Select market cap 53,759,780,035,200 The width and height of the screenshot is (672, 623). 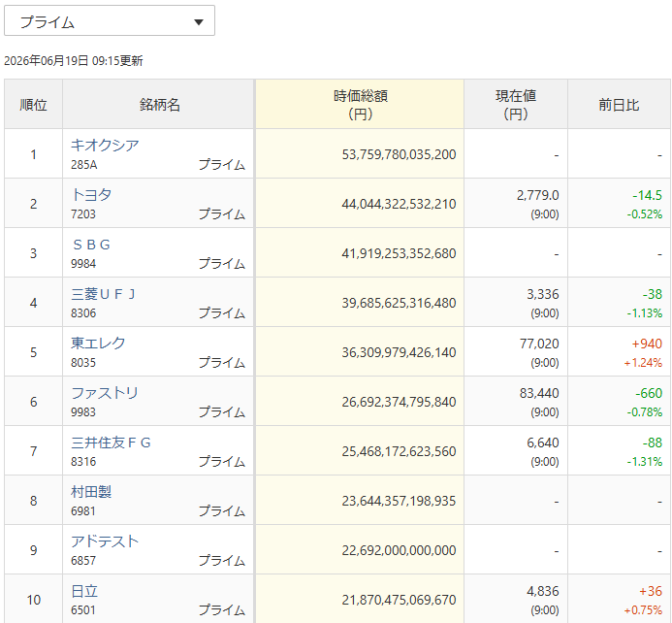click(x=399, y=154)
